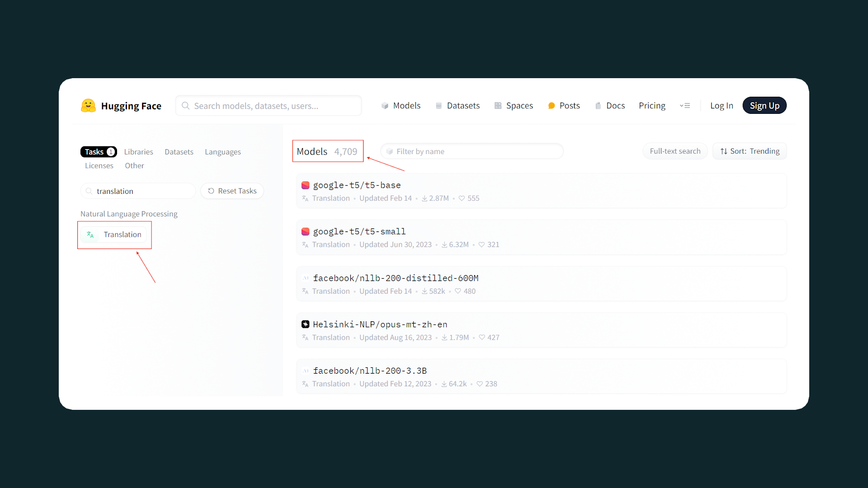The height and width of the screenshot is (488, 868).
Task: Click the Translation task icon in the sidebar
Action: pos(90,235)
